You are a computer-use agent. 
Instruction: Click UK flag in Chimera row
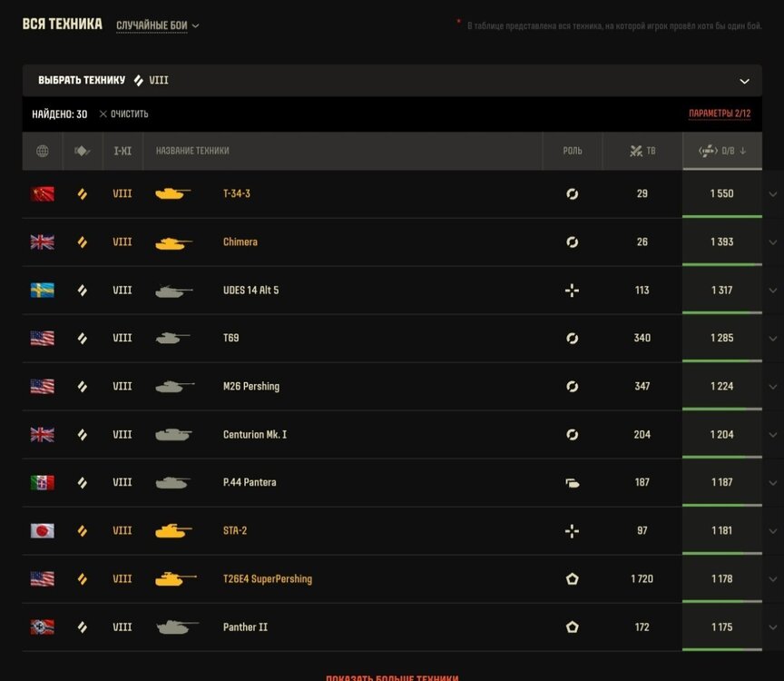pos(43,242)
